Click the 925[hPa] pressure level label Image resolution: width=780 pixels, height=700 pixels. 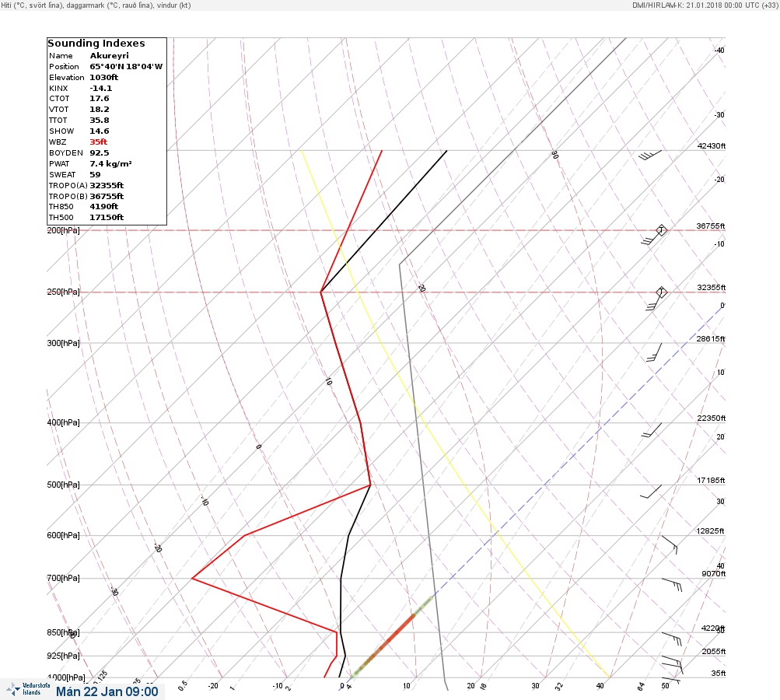pos(63,656)
